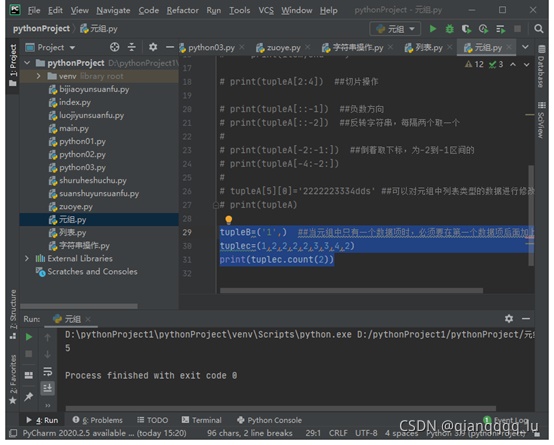Click Project panel horizontal scrollbar
This screenshot has height=445, width=554.
coord(79,306)
